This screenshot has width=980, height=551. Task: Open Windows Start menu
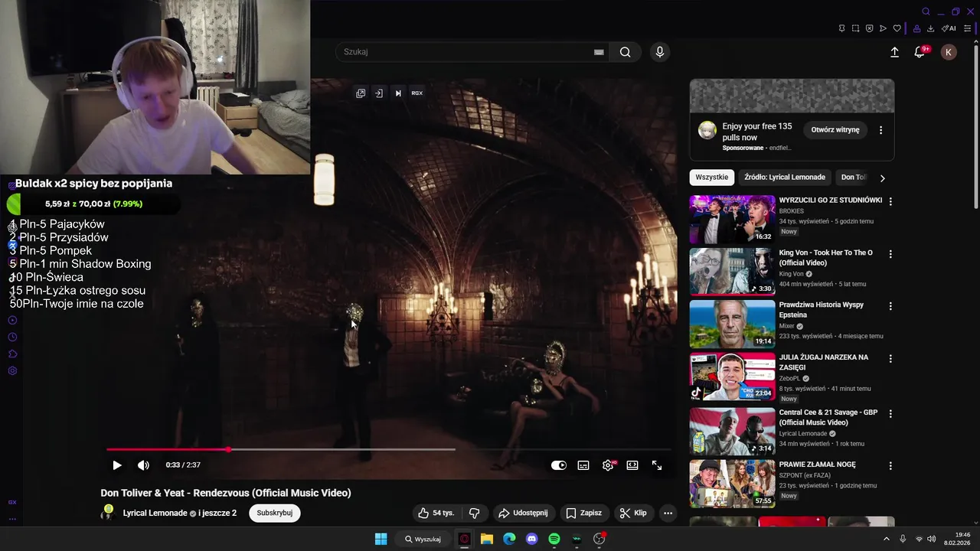pos(381,539)
